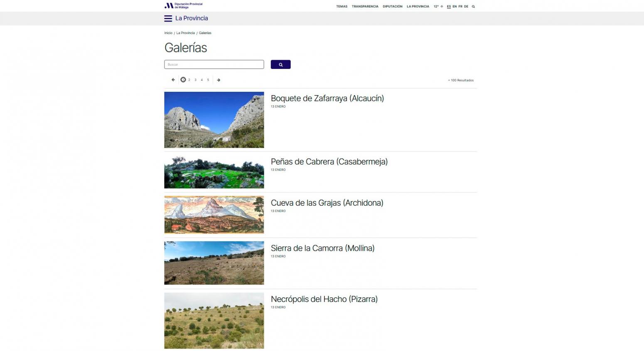
Task: Open Necrópolis del Hacho (Pizarra) gallery
Action: pos(324,299)
